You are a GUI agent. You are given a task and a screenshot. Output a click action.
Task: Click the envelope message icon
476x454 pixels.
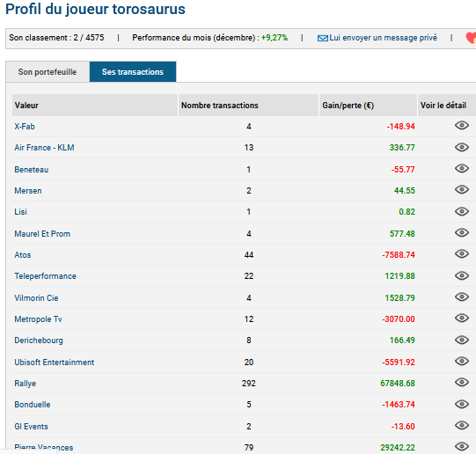pyautogui.click(x=322, y=38)
